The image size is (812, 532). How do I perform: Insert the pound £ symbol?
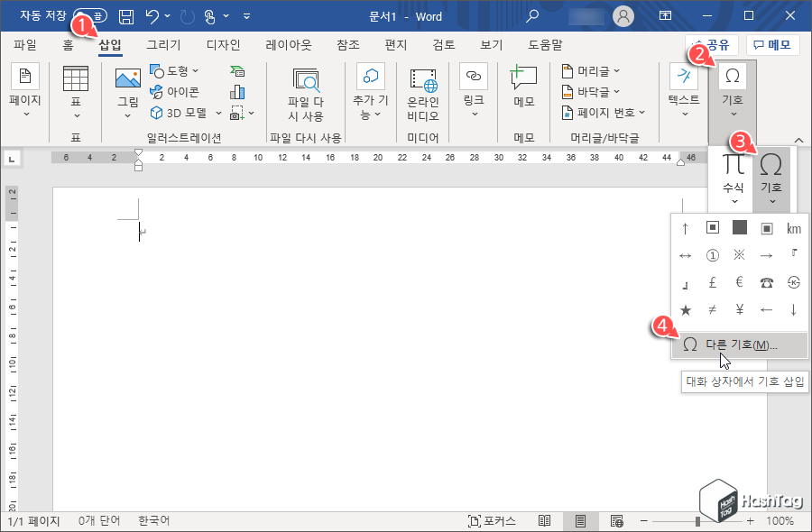coord(713,282)
